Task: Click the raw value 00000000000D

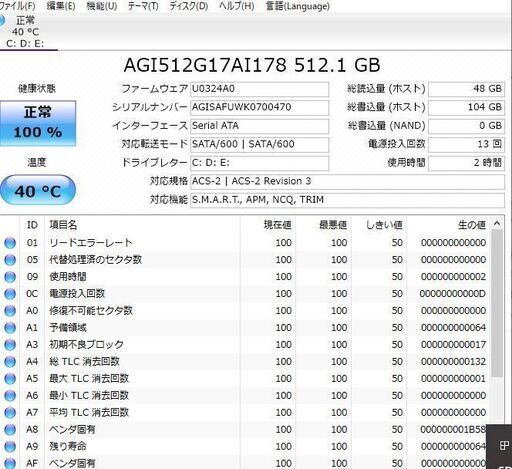Action: click(x=452, y=294)
